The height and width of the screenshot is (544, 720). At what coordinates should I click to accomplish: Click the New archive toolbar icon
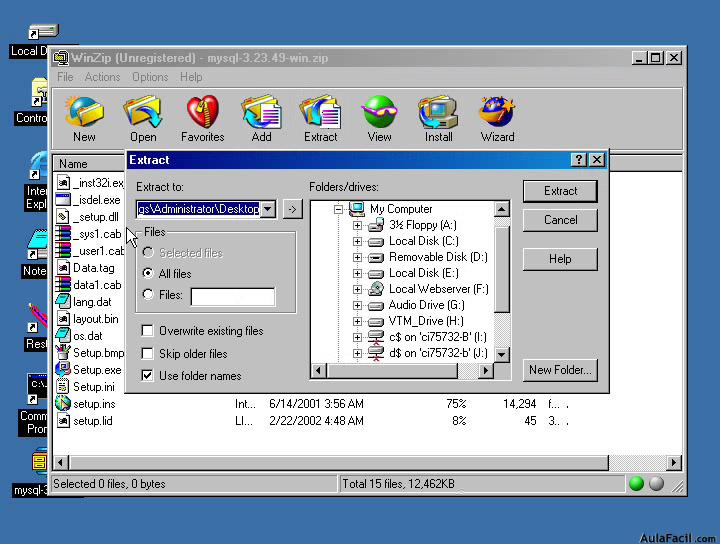(84, 112)
